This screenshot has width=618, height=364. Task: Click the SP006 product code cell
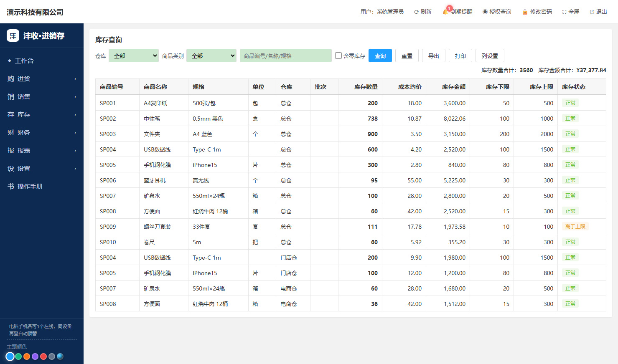click(x=117, y=180)
